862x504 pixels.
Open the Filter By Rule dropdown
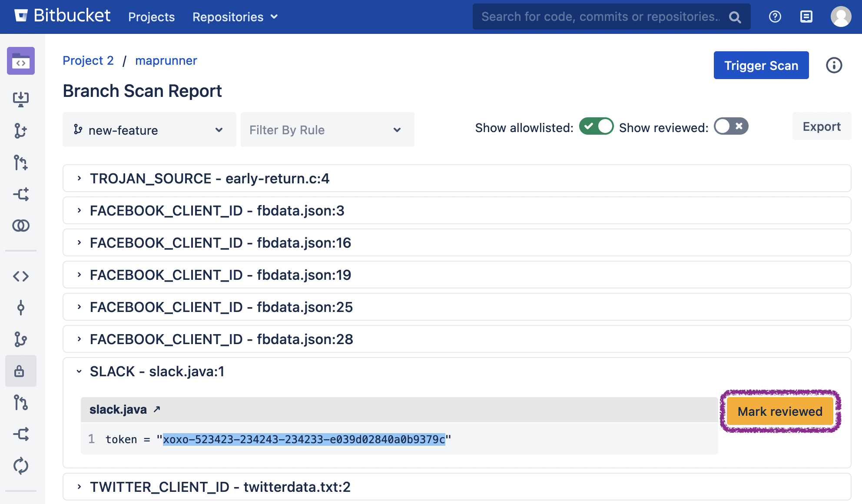327,130
